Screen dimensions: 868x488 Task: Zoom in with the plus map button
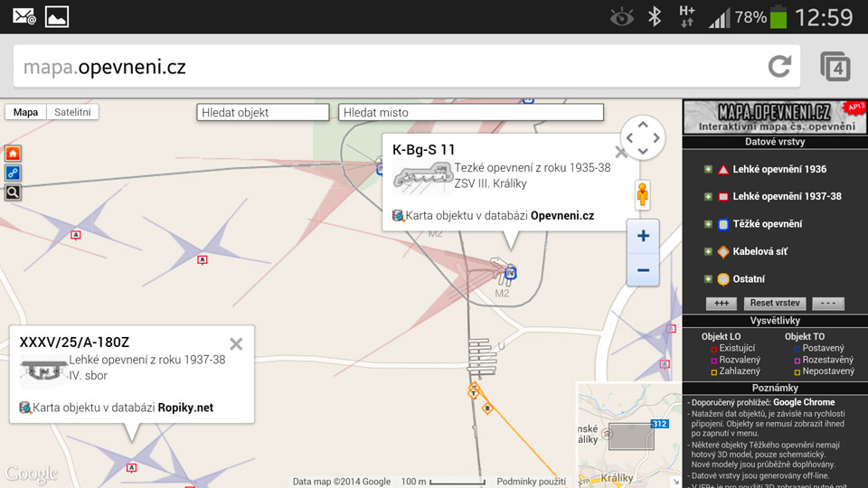[x=643, y=236]
